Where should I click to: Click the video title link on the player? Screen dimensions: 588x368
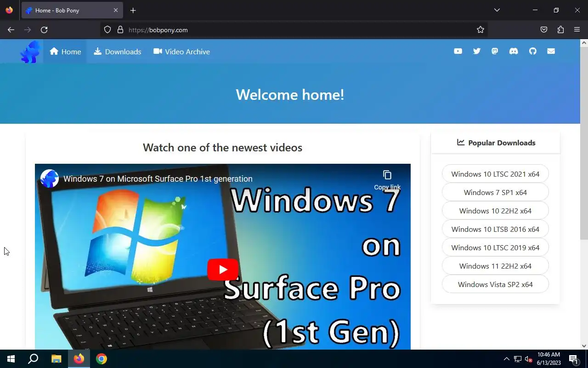158,179
